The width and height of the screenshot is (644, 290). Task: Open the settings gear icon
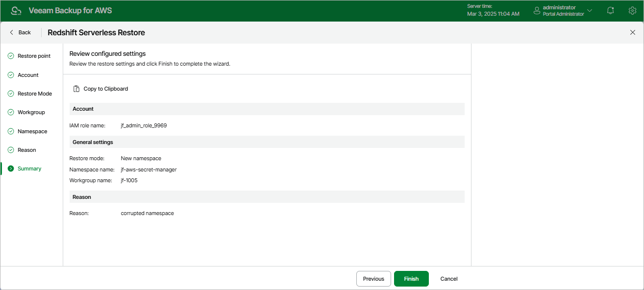tap(632, 10)
